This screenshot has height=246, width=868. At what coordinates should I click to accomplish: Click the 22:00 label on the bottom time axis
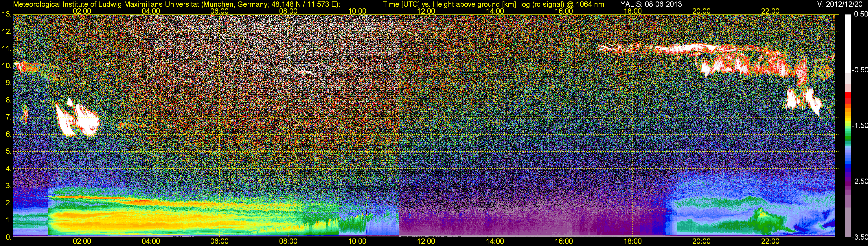[770, 241]
